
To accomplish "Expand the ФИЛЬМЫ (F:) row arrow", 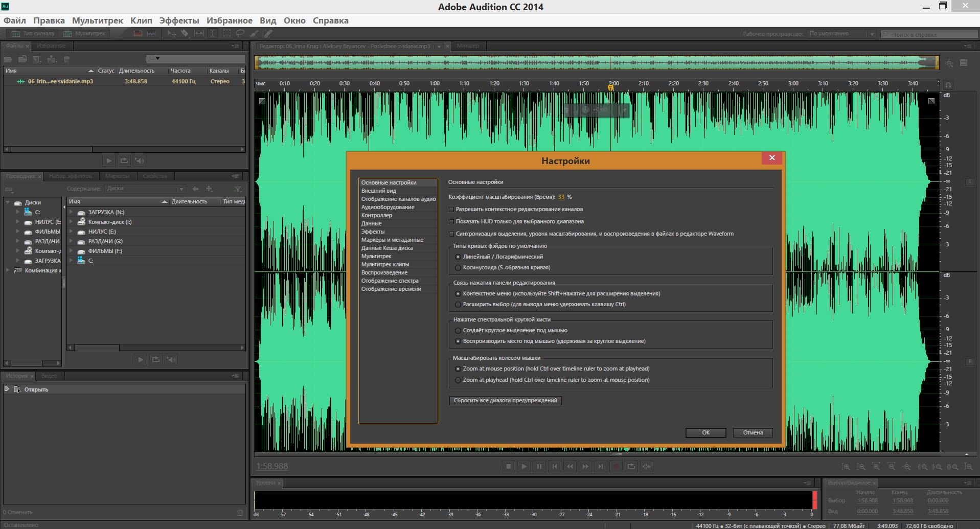I will point(71,250).
